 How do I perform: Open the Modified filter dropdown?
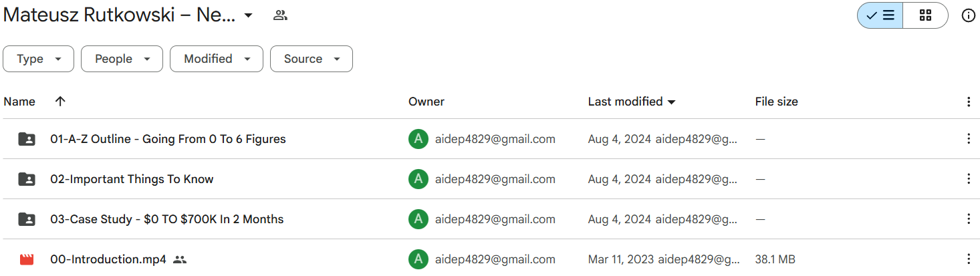coord(217,59)
